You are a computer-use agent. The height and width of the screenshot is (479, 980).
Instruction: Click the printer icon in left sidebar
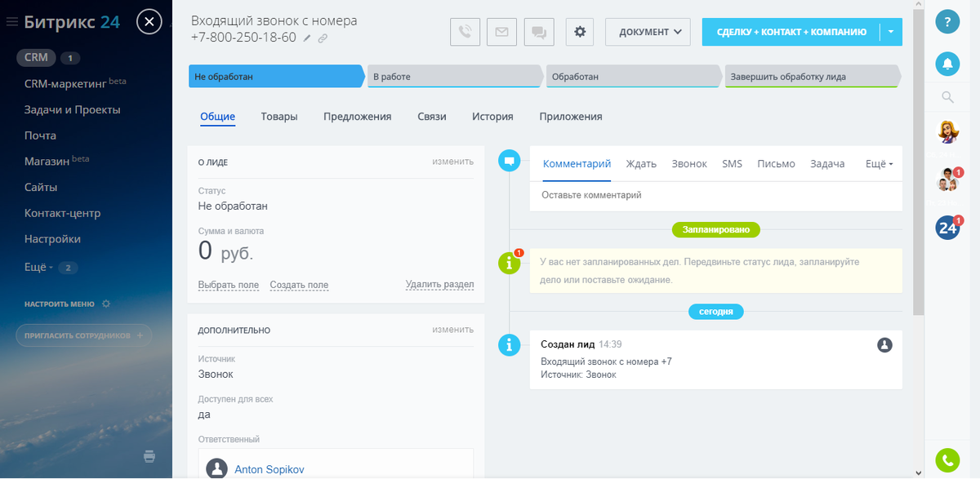[149, 456]
